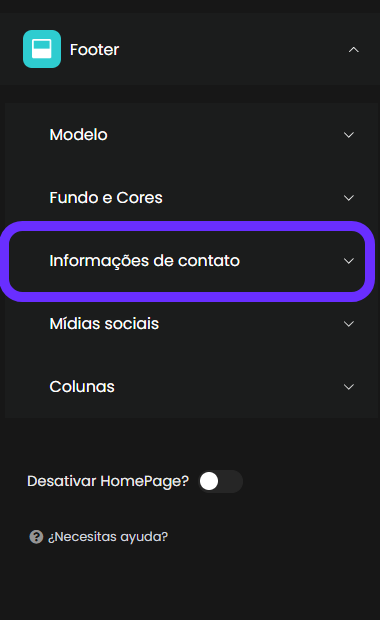Expand the Colunas chevron arrow
This screenshot has height=620, width=380.
click(x=348, y=387)
